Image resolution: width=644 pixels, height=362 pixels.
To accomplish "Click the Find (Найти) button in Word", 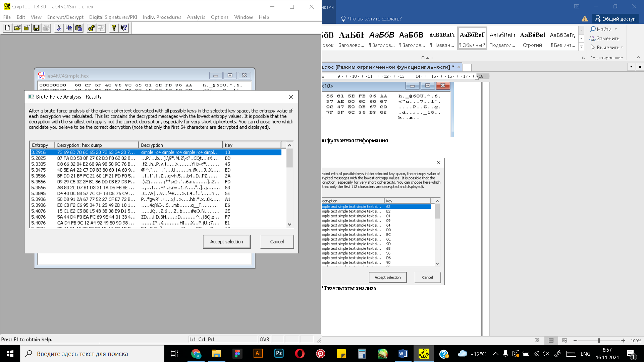I will pyautogui.click(x=601, y=29).
